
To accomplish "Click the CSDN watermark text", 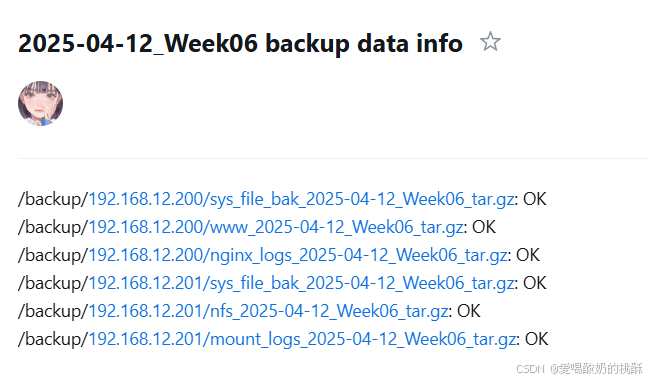I will (x=580, y=368).
